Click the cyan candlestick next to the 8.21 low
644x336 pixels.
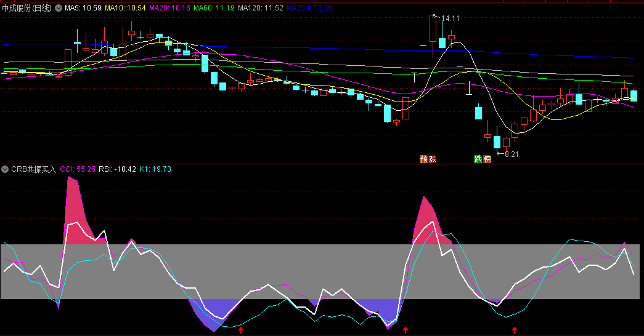(497, 141)
